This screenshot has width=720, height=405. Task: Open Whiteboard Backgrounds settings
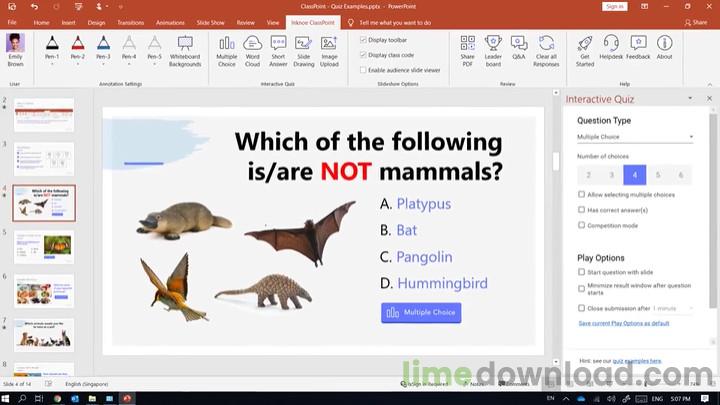click(x=185, y=51)
